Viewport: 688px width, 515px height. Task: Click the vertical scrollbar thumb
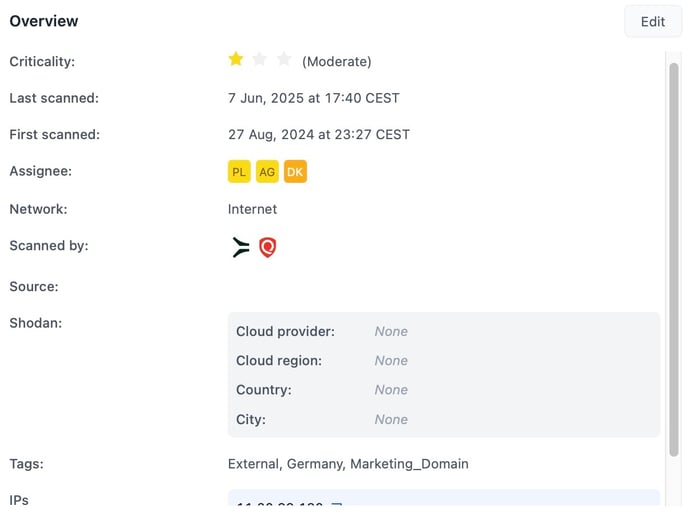click(x=674, y=260)
